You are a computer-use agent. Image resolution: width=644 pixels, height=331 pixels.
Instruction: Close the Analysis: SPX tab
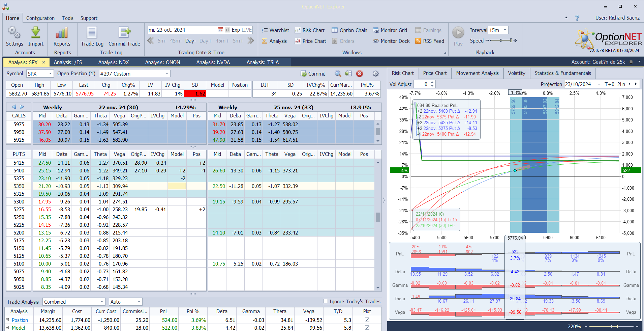[x=43, y=62]
